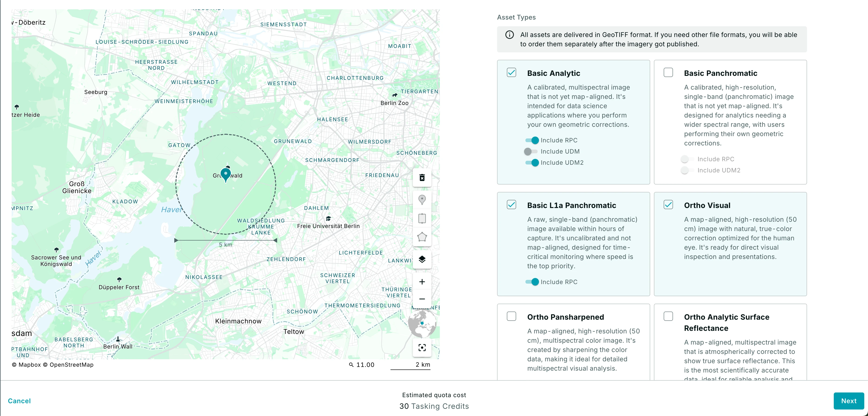
Task: Click the Next button
Action: point(848,401)
